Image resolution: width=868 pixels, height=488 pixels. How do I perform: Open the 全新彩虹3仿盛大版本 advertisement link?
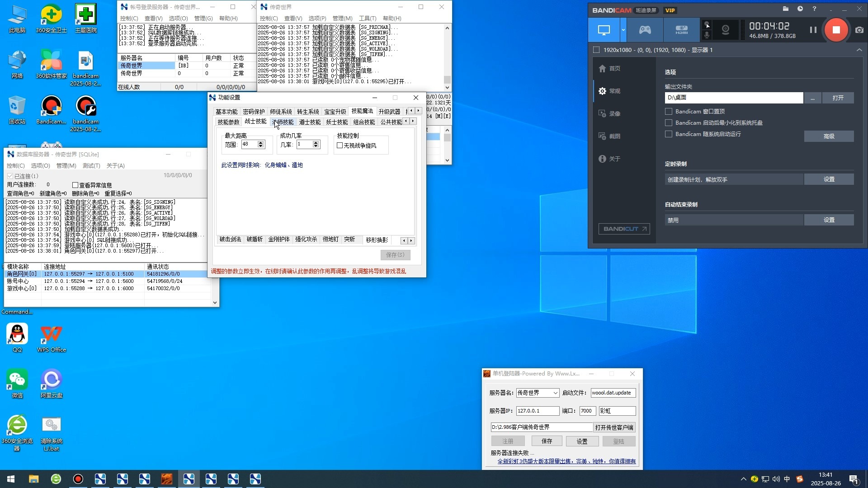coord(566,461)
